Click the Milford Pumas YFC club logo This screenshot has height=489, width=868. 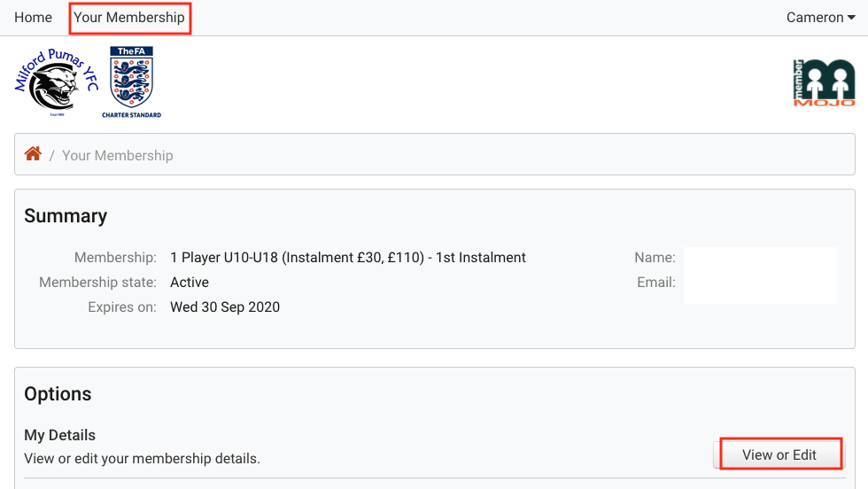55,83
